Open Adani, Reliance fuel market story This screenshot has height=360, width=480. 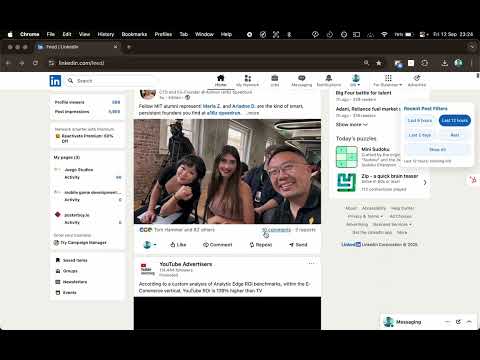[x=368, y=109]
